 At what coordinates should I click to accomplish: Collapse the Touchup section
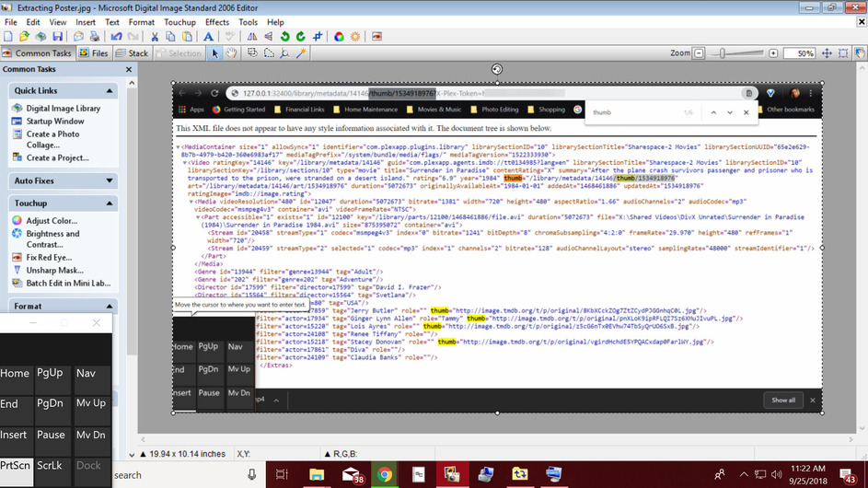coord(109,203)
